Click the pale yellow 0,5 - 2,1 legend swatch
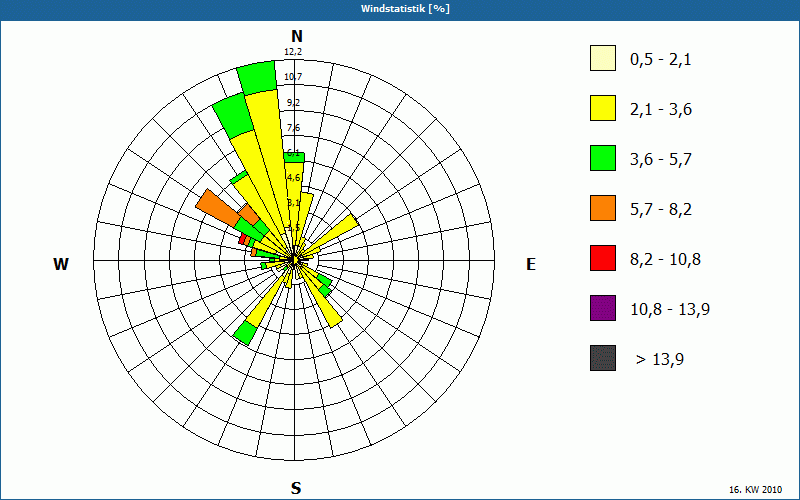The height and width of the screenshot is (500, 800). 603,58
